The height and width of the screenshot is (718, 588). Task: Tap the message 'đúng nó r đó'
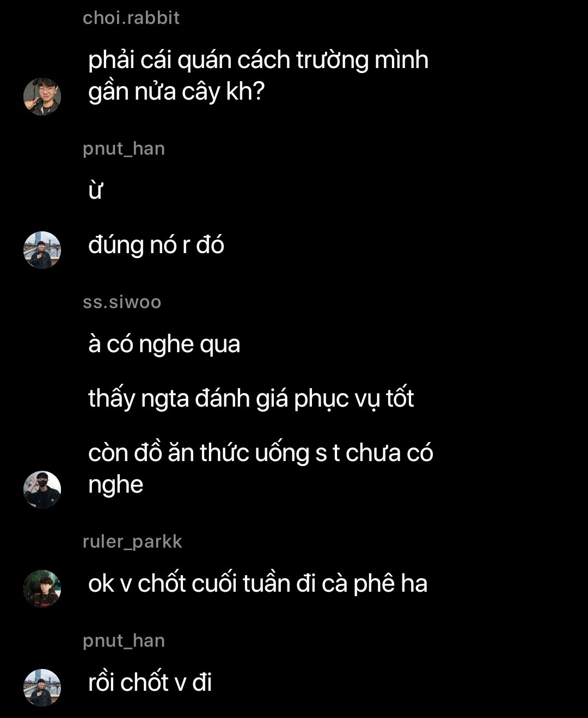[x=156, y=245]
